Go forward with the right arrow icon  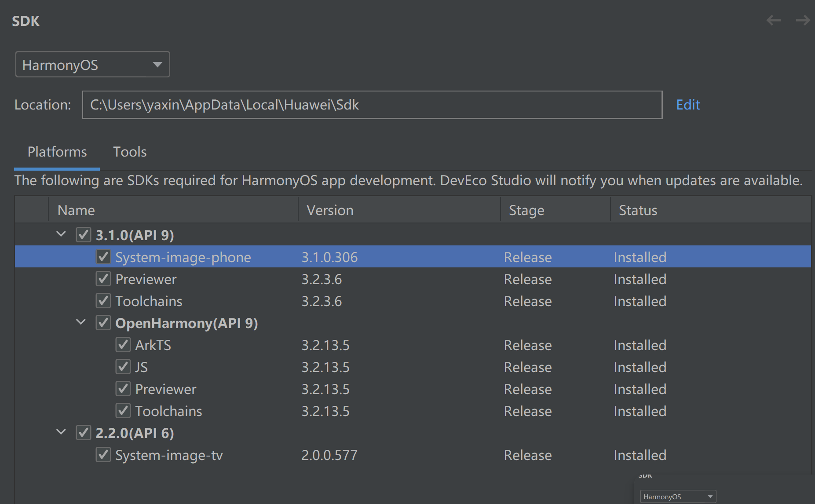coord(803,20)
